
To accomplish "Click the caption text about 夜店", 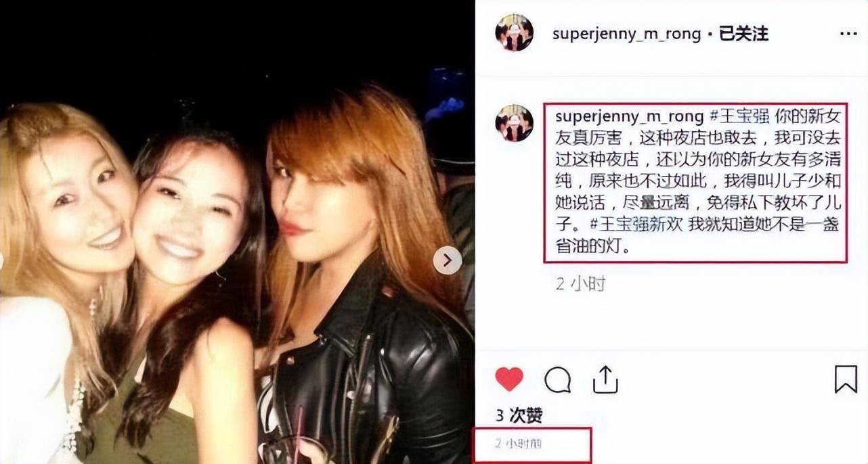I will click(695, 181).
